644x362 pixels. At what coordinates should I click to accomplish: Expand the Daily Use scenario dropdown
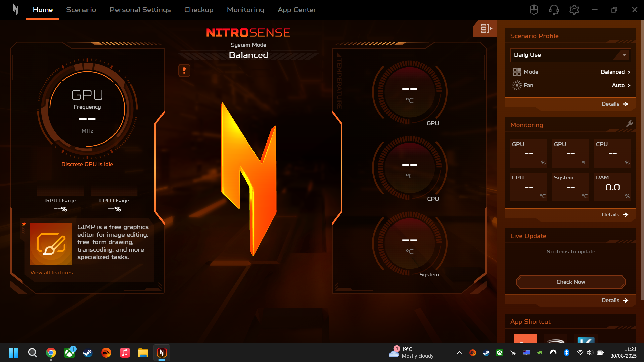(570, 55)
